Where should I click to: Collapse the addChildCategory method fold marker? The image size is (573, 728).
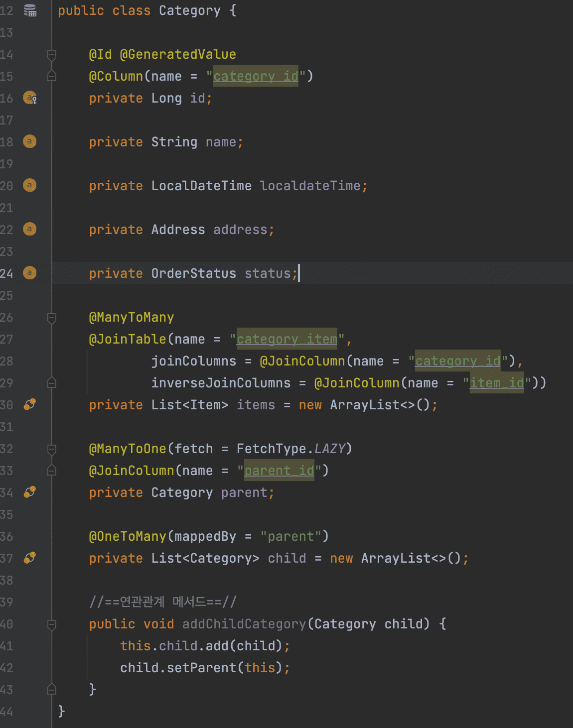[x=52, y=624]
